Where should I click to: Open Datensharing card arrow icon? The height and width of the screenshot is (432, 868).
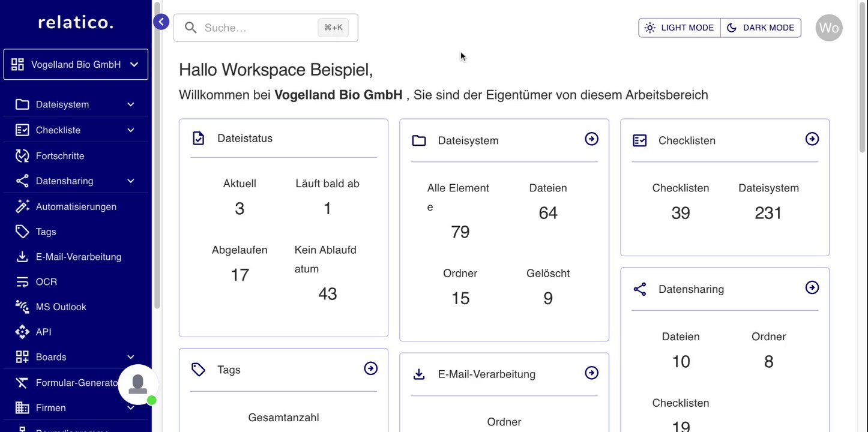click(812, 288)
